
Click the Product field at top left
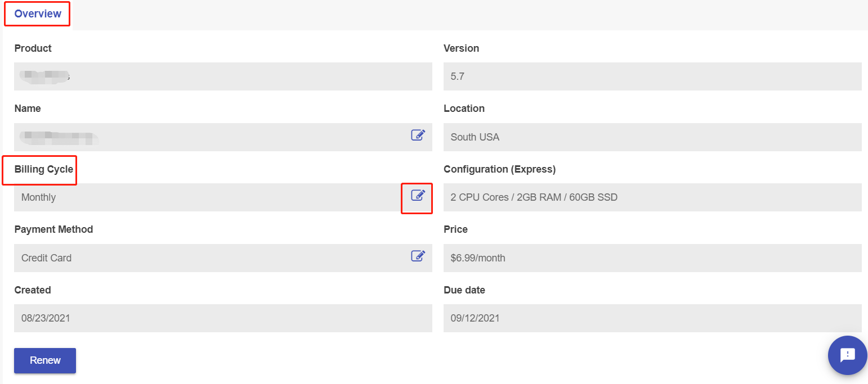[x=223, y=76]
